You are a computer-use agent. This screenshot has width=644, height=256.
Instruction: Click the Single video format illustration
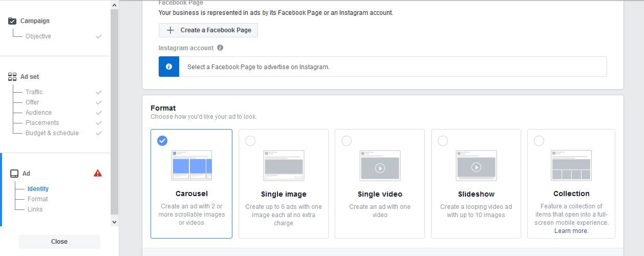380,165
